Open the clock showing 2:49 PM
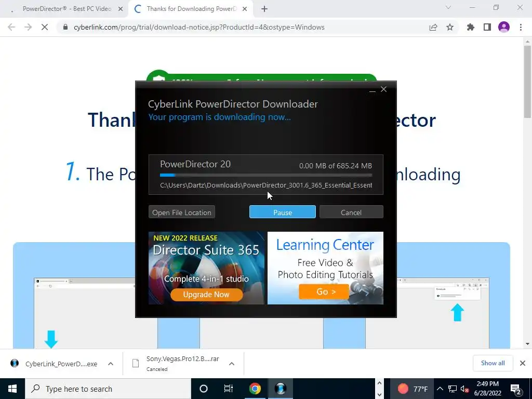This screenshot has height=399, width=532. [x=487, y=389]
